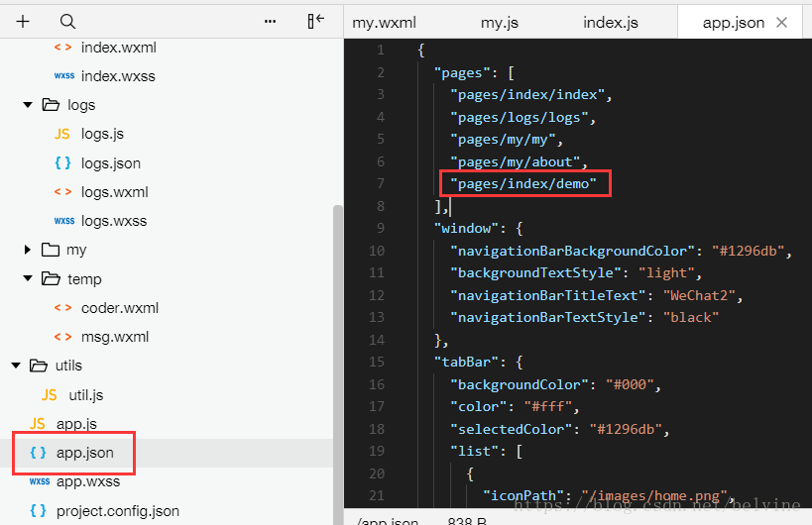Screen dimensions: 812x525
Task: Open util.js file
Action: [86, 395]
